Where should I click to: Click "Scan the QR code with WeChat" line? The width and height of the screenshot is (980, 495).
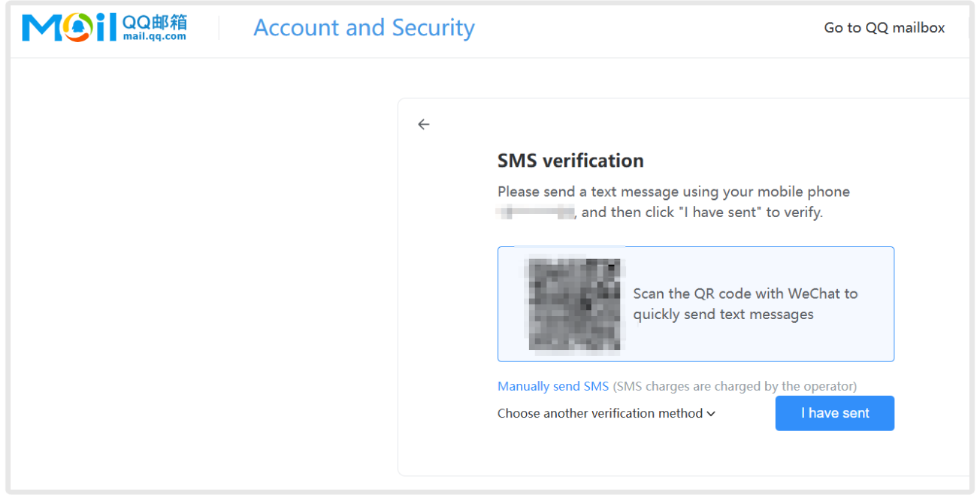[745, 294]
